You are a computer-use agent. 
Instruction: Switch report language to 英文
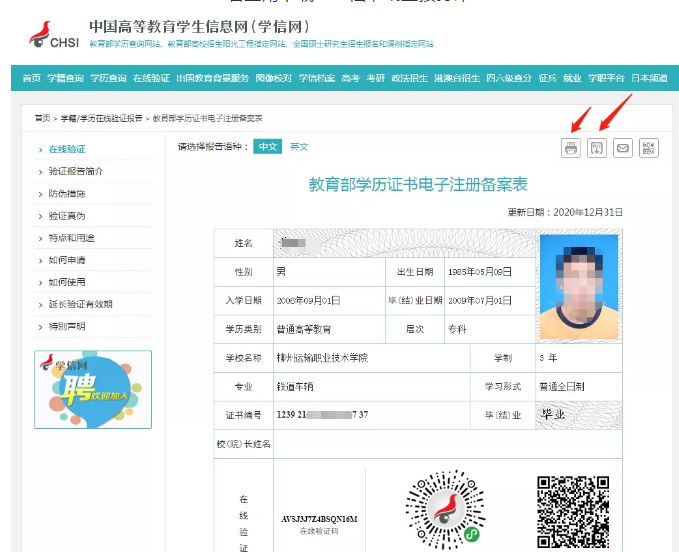coord(299,146)
